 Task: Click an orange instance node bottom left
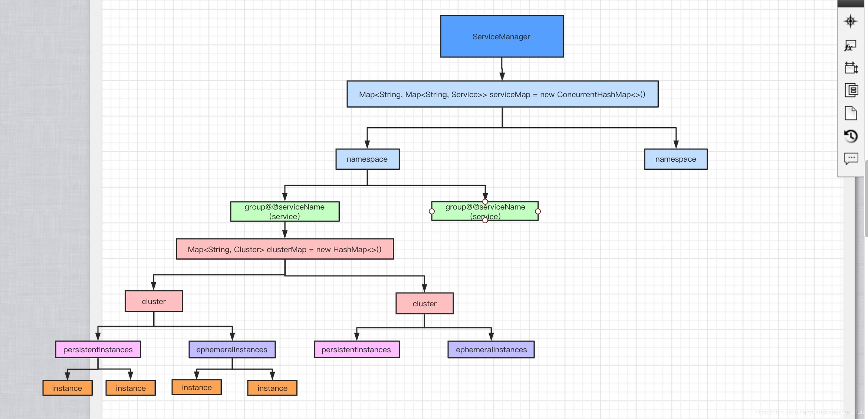(x=67, y=387)
